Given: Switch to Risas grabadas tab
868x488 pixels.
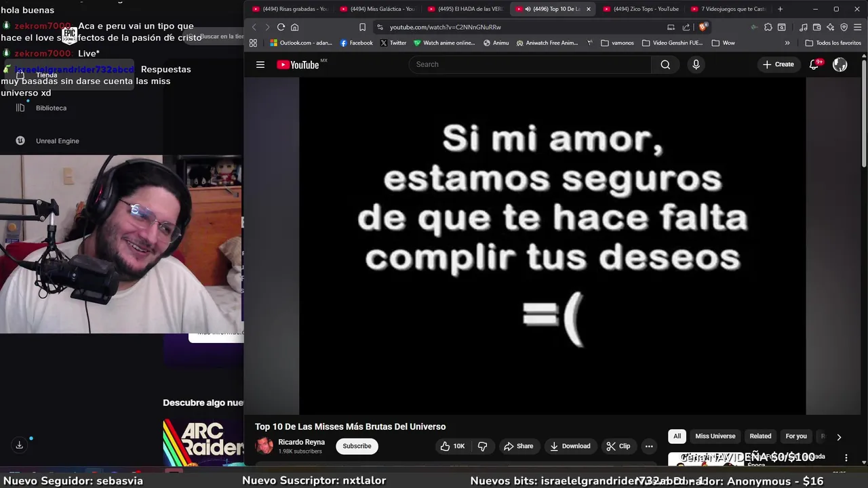Looking at the screenshot, I should [290, 9].
